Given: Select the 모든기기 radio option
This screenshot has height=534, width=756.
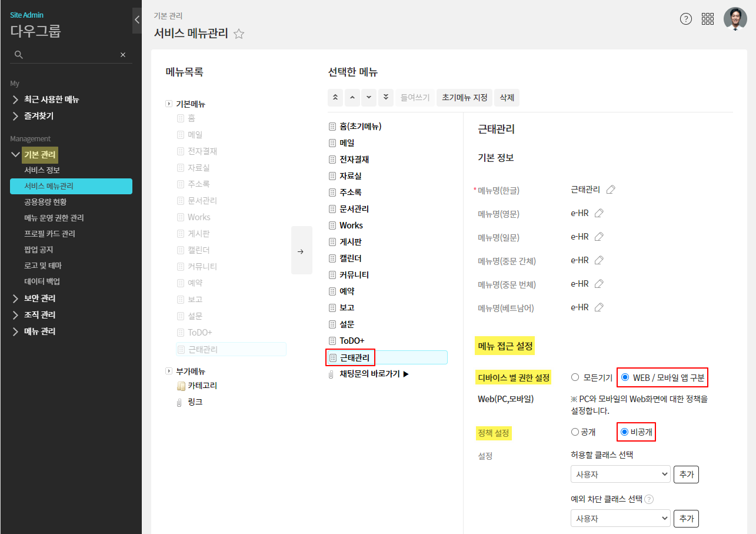Looking at the screenshot, I should click(x=575, y=377).
